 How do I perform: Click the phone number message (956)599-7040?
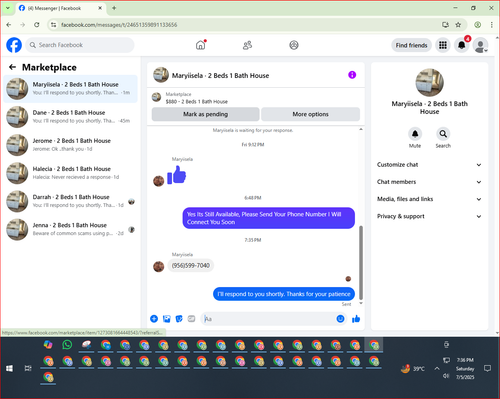click(191, 266)
